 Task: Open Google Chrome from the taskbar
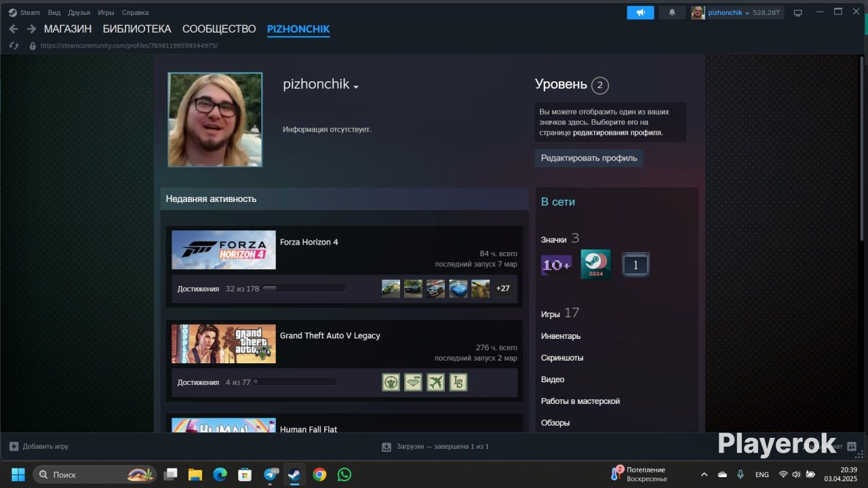click(x=319, y=474)
